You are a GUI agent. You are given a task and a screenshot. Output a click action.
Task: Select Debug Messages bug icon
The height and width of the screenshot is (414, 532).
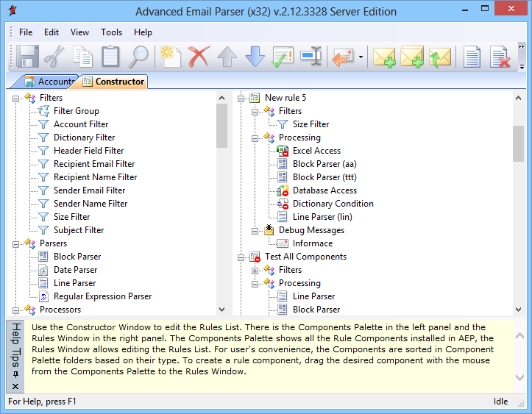pos(269,229)
